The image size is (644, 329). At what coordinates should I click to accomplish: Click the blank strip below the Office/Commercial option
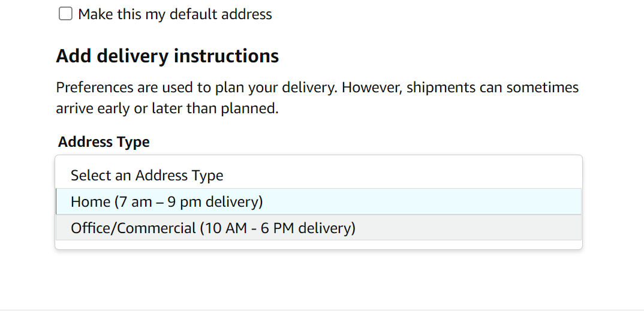click(x=319, y=245)
